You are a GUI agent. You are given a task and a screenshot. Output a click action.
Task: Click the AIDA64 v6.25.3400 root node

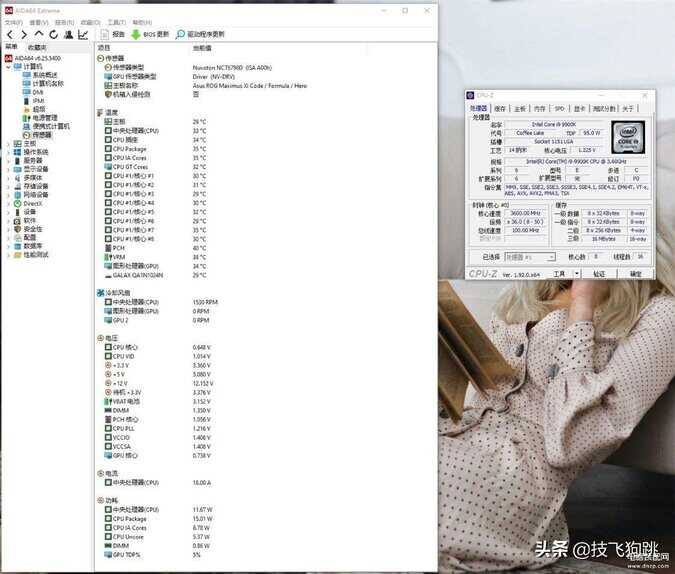37,58
